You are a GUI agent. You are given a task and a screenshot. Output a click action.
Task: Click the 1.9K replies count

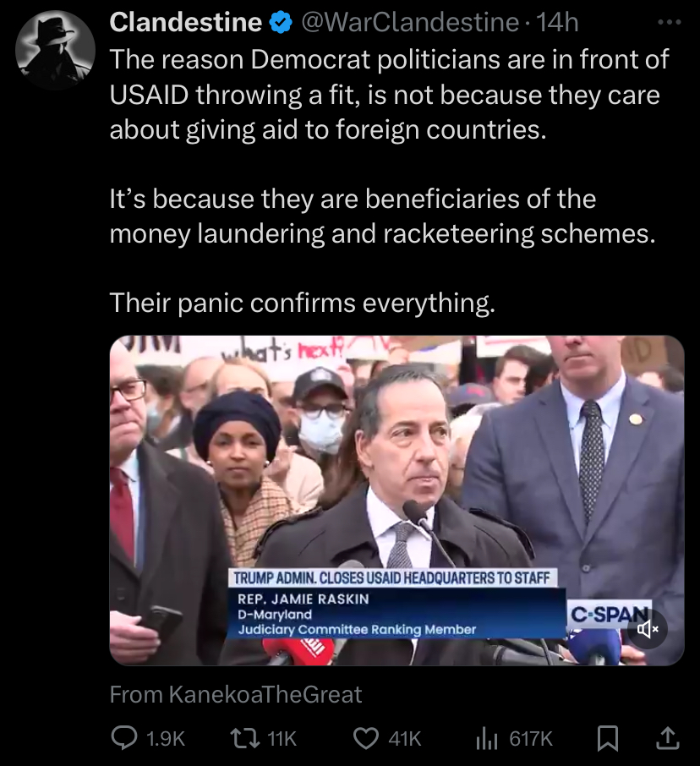[x=166, y=739]
